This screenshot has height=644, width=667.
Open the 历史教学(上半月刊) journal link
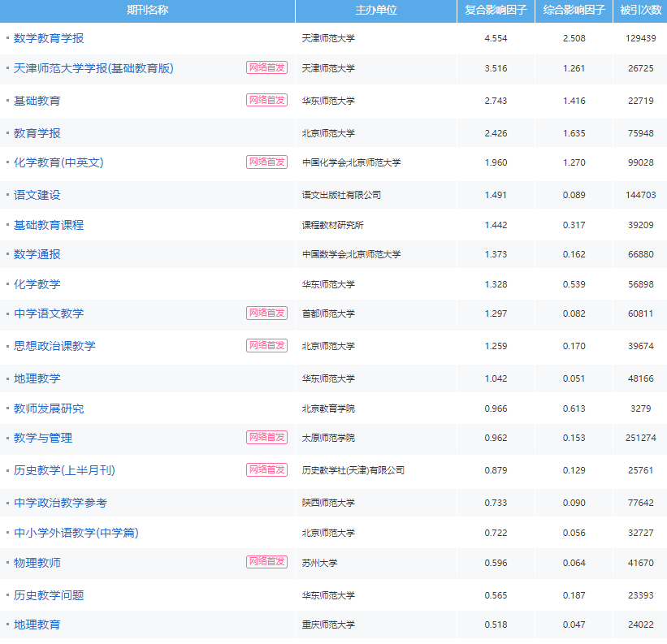pos(64,470)
